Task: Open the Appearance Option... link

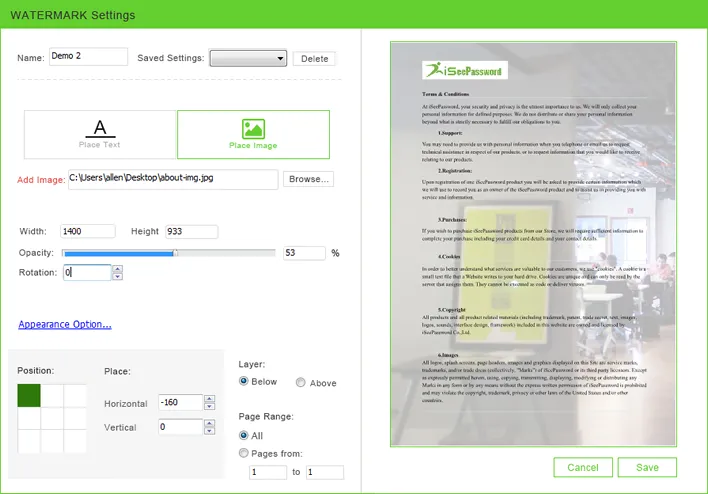Action: pos(65,324)
